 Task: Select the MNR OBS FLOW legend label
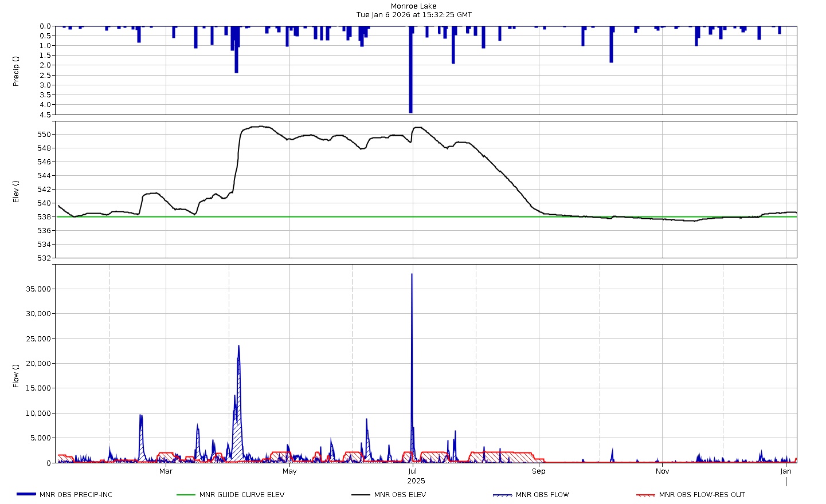(x=542, y=495)
